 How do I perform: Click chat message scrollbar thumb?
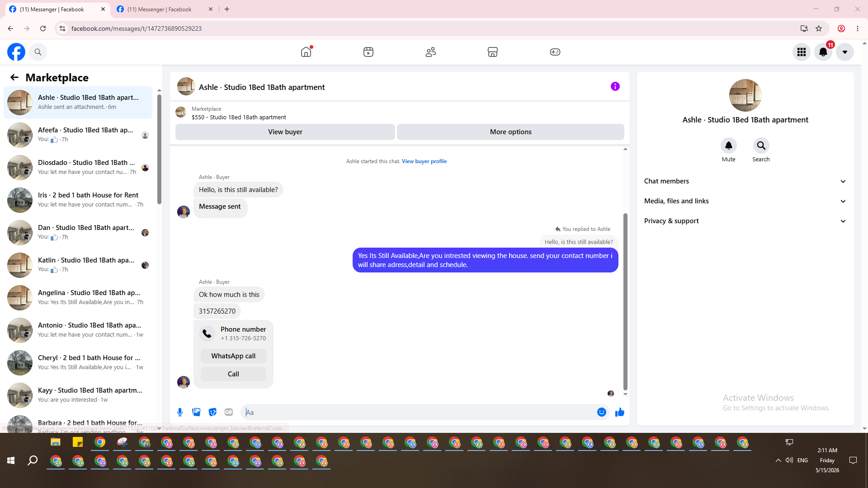pyautogui.click(x=625, y=301)
